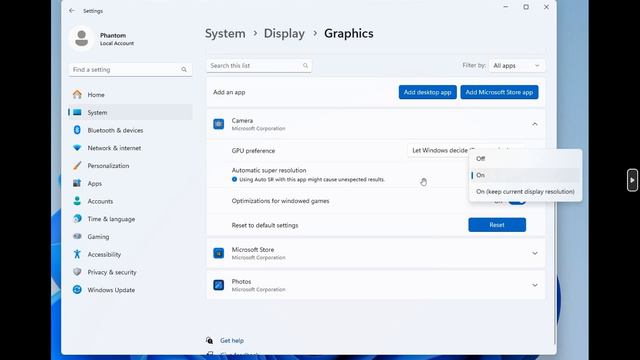Choose On (keep current display resolution)

click(525, 191)
